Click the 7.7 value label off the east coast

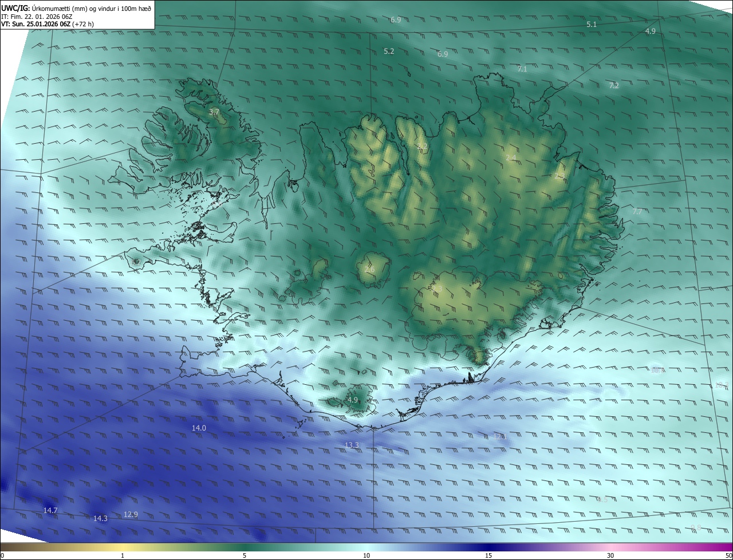pos(637,212)
